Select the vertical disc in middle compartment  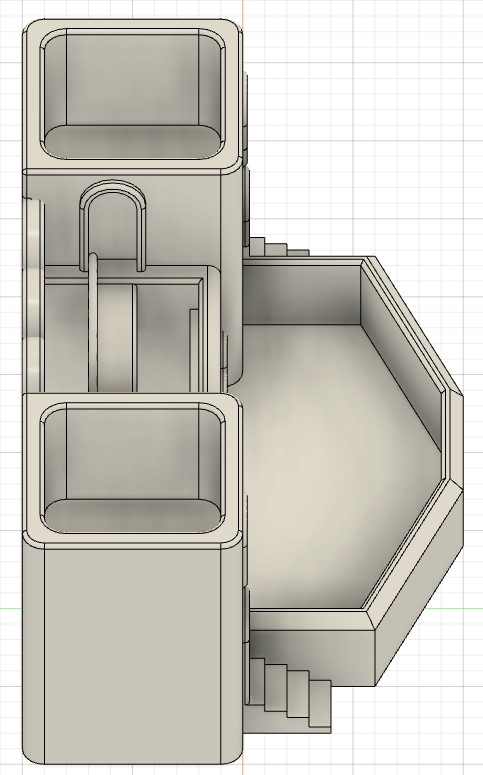(x=115, y=337)
